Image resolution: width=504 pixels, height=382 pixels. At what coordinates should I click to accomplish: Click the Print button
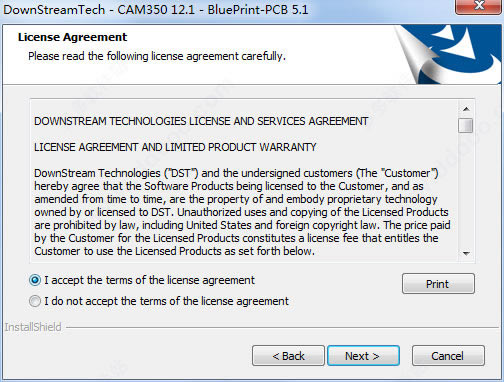click(438, 284)
